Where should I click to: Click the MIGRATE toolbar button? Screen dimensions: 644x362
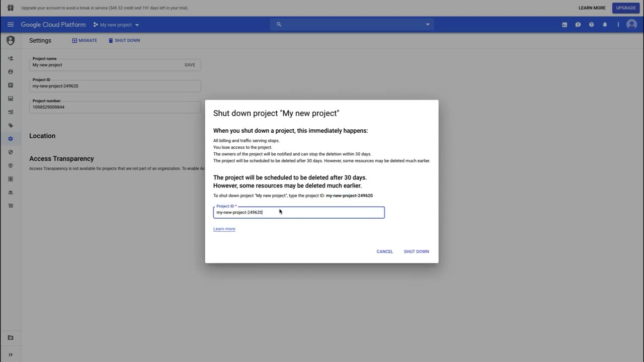coord(85,40)
